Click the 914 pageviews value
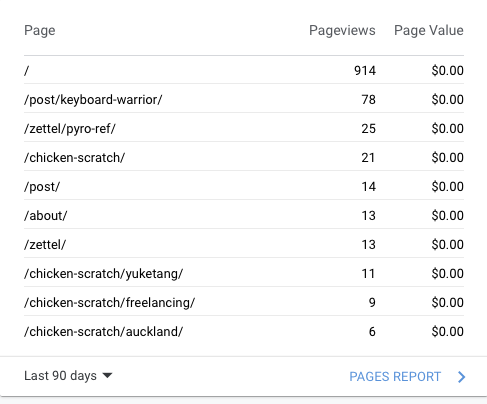Viewport: 487px width, 404px height. 365,71
